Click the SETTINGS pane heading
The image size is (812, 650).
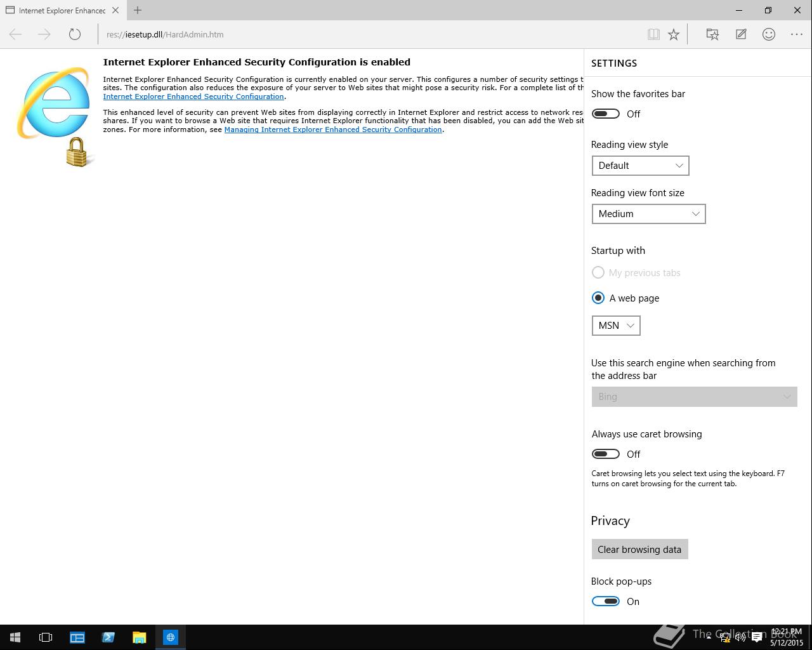click(614, 63)
